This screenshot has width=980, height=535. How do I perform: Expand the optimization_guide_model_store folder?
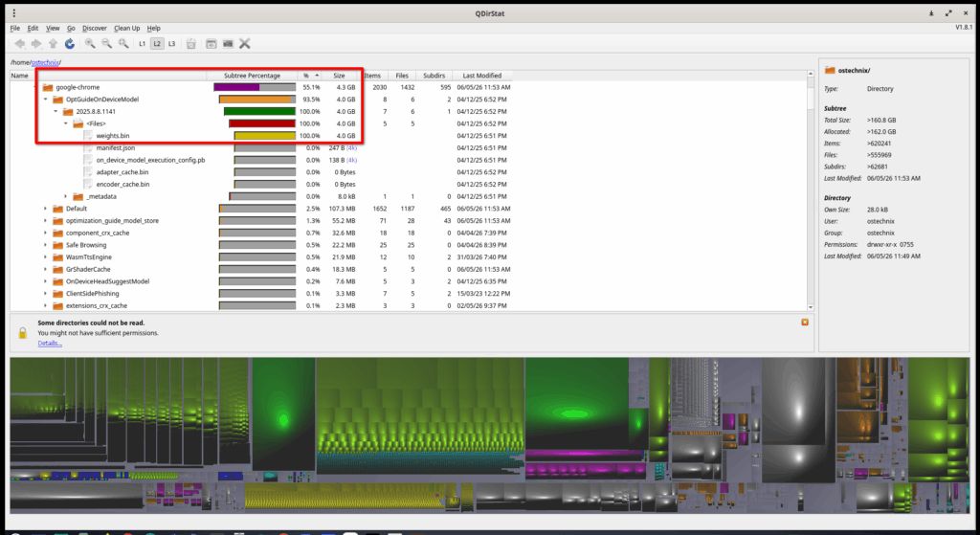coord(46,221)
